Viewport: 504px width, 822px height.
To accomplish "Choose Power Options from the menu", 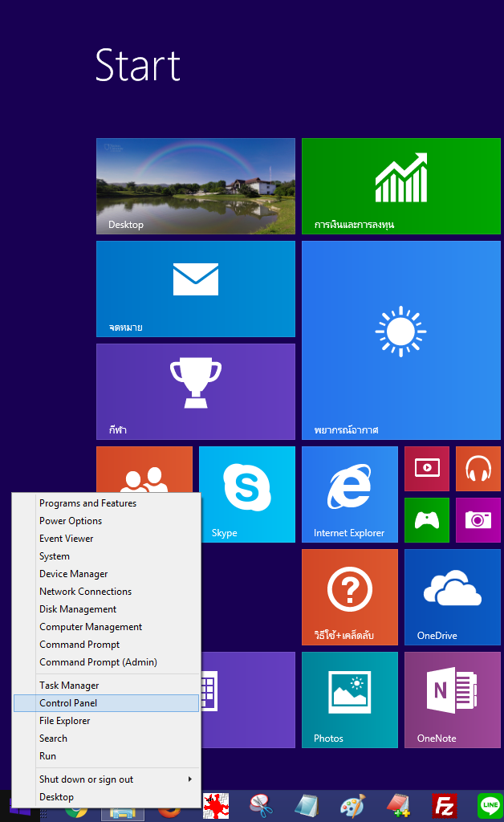I will (x=107, y=521).
